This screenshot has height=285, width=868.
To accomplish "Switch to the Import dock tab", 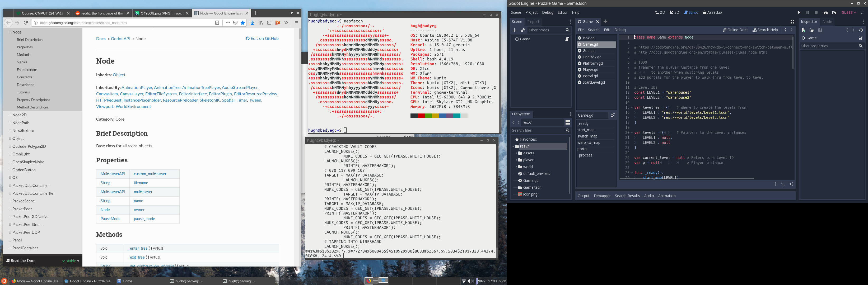I will pos(533,22).
